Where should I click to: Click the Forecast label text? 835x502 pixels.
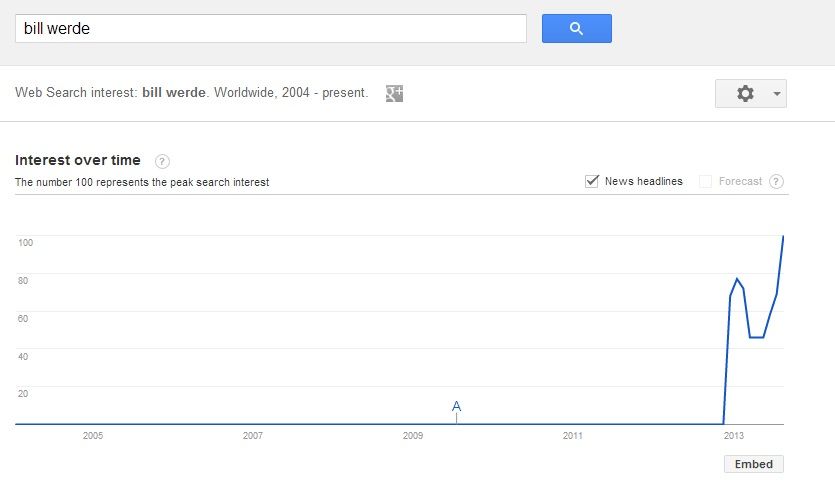[740, 181]
